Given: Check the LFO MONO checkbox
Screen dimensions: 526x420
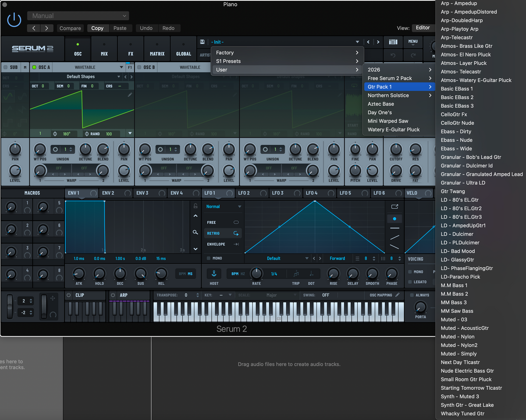Looking at the screenshot, I should (209, 258).
